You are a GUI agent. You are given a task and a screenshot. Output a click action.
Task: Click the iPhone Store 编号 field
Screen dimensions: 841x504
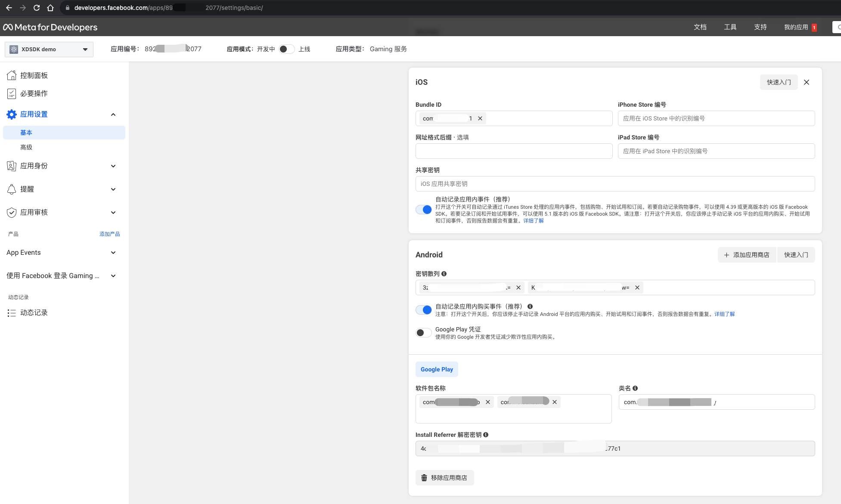(x=716, y=118)
